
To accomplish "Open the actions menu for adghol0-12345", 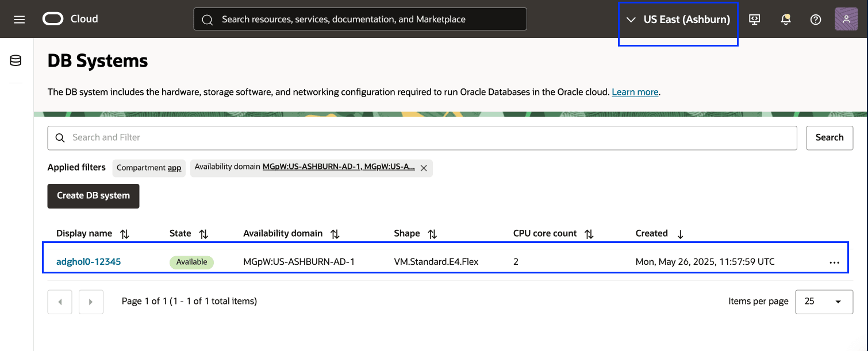I will [835, 262].
